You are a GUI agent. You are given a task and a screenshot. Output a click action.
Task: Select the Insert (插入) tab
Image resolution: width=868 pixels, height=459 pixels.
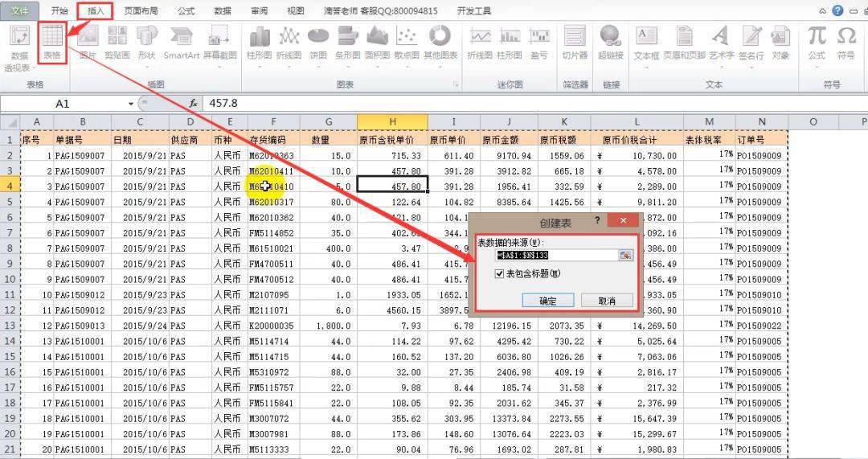[x=96, y=10]
